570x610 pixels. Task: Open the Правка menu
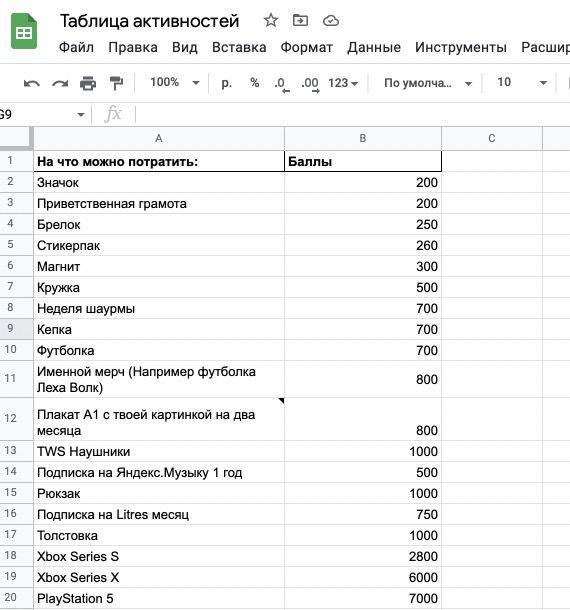(x=133, y=47)
